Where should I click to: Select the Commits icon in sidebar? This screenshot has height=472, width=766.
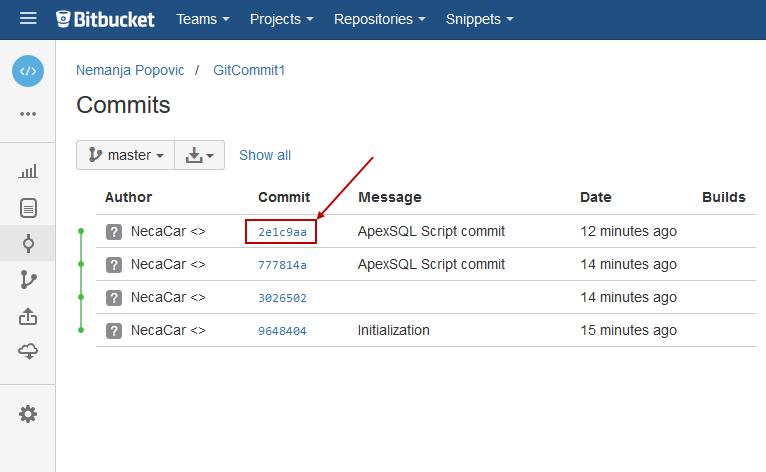click(x=28, y=243)
